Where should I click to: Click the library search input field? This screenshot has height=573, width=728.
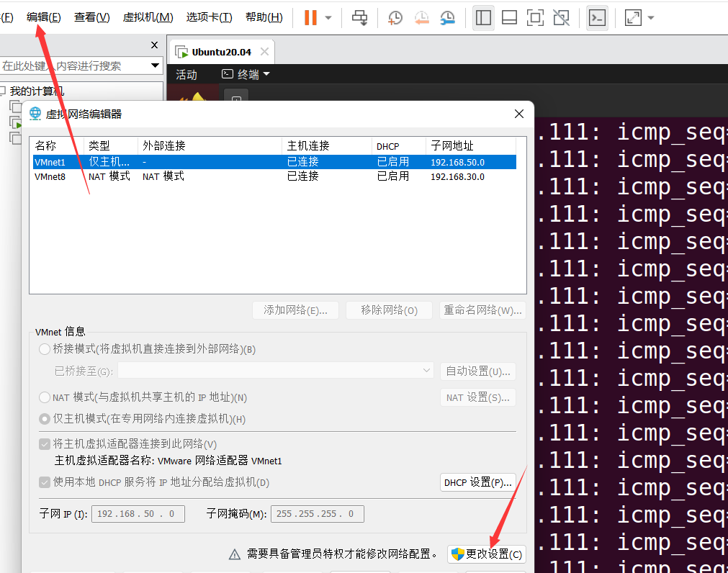pos(74,66)
